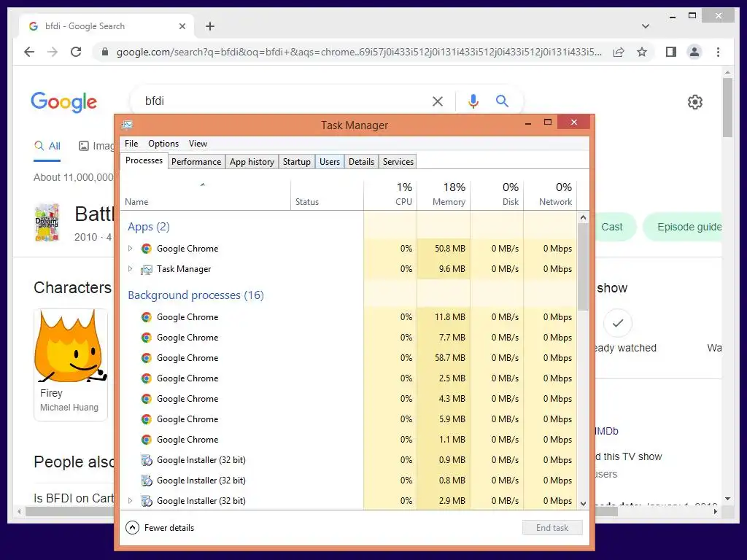Click the magnifier search button
The image size is (747, 560).
point(502,101)
